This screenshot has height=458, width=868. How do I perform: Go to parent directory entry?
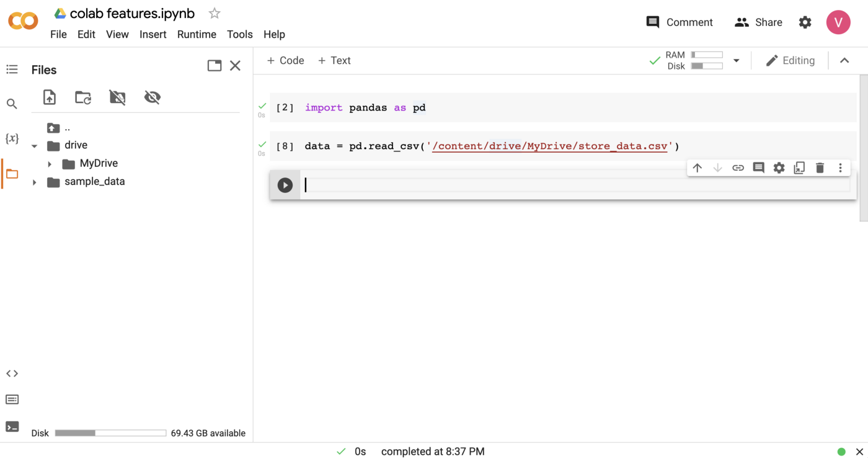pos(60,128)
